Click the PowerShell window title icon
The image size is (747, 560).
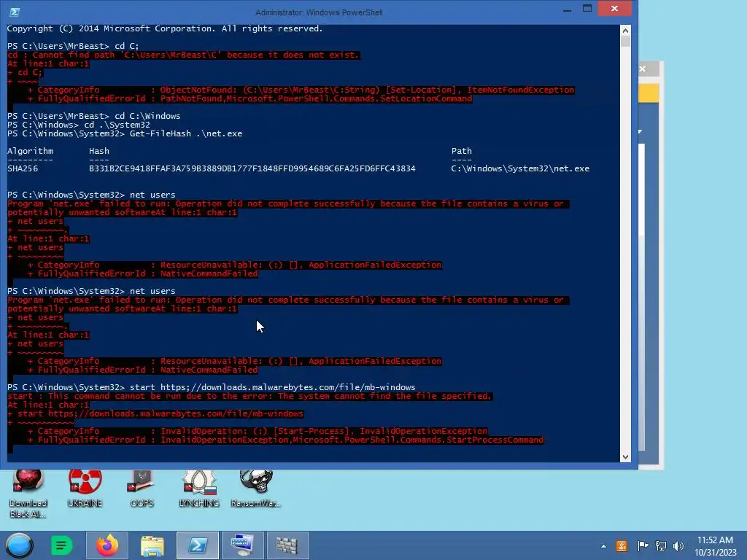click(x=15, y=12)
